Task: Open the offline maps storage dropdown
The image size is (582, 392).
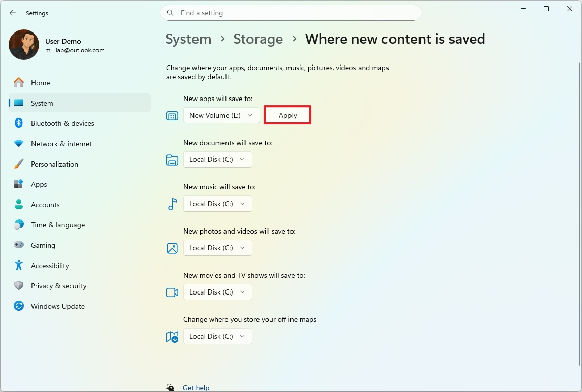Action: pyautogui.click(x=217, y=336)
